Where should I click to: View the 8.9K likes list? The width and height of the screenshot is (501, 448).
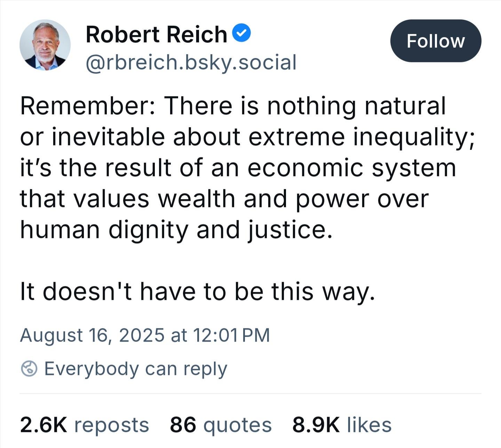[342, 425]
